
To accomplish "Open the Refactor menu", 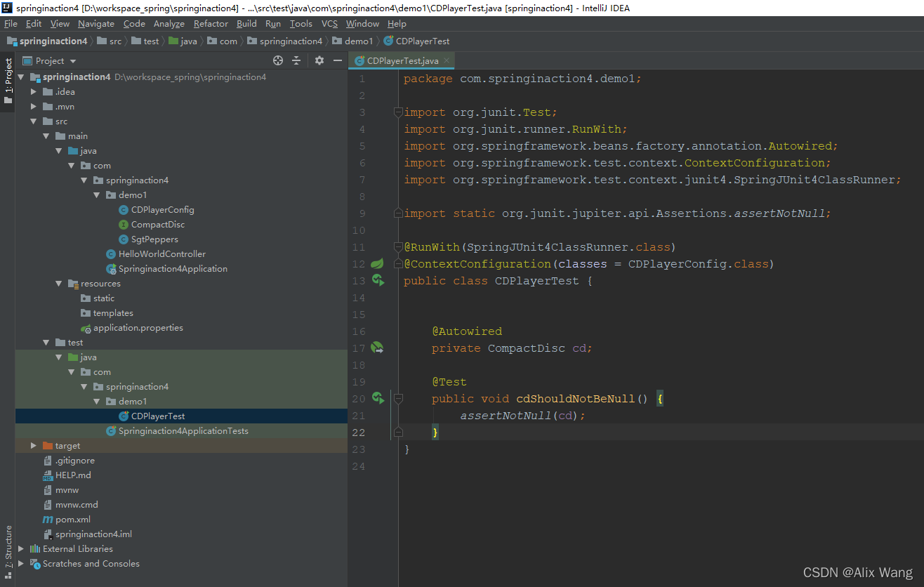I will pyautogui.click(x=211, y=24).
